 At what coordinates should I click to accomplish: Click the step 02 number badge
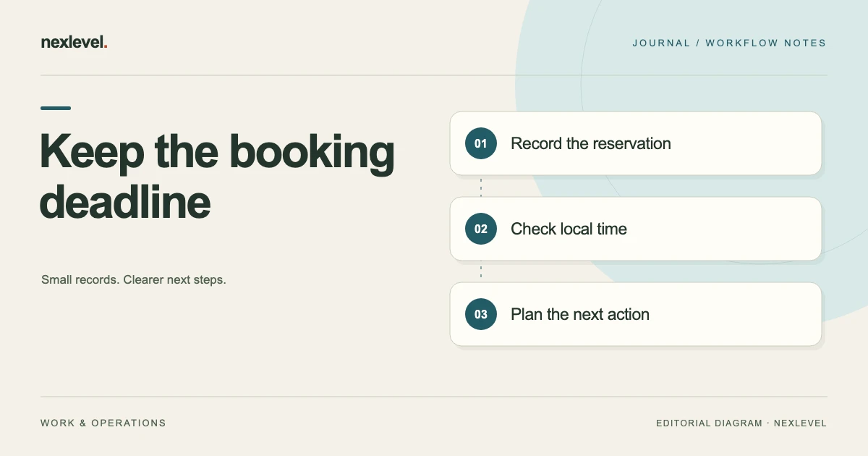pyautogui.click(x=481, y=229)
